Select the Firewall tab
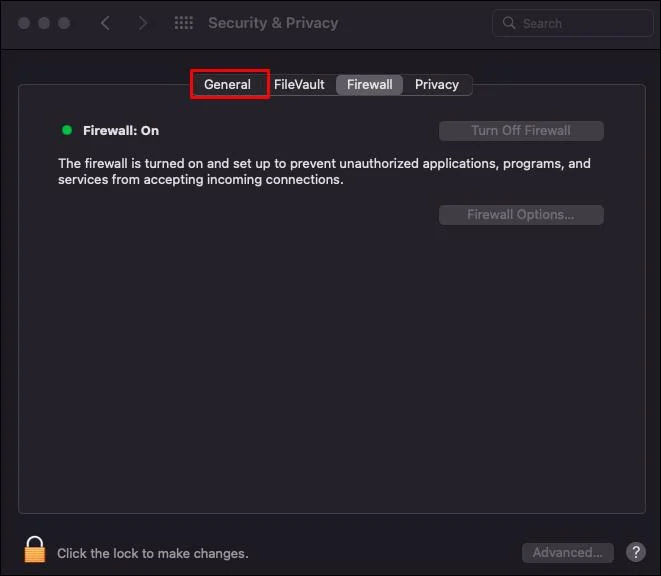Screen dimensions: 661x576 tap(370, 84)
